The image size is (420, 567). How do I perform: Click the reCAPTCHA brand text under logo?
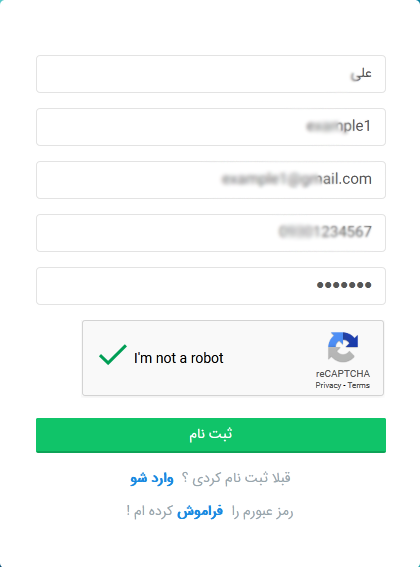343,374
